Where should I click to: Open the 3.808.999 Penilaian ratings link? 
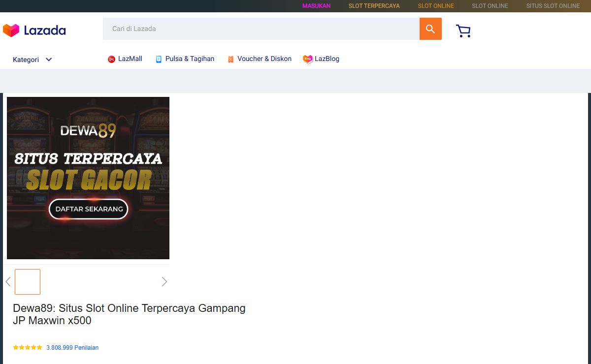click(x=72, y=348)
